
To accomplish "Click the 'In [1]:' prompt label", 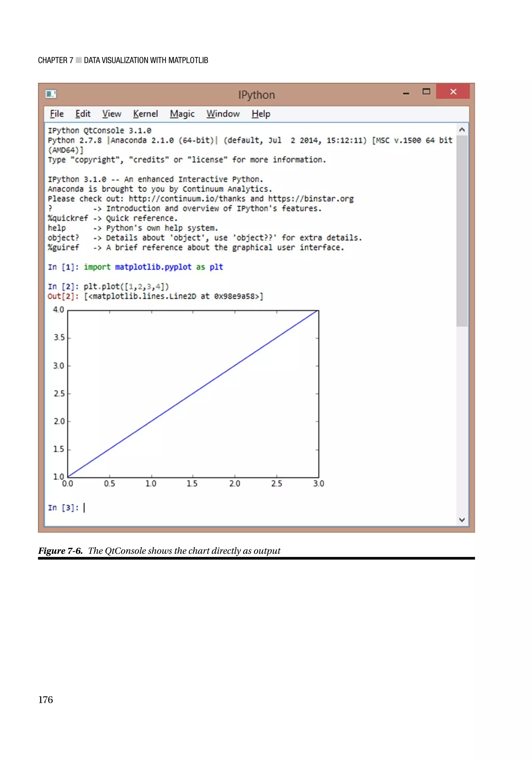I will tap(63, 267).
